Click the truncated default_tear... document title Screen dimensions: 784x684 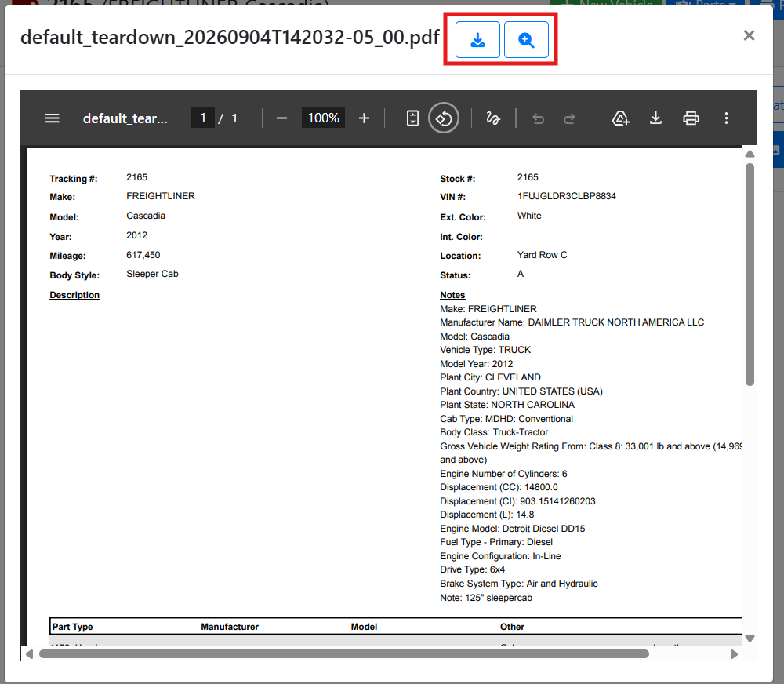click(125, 118)
